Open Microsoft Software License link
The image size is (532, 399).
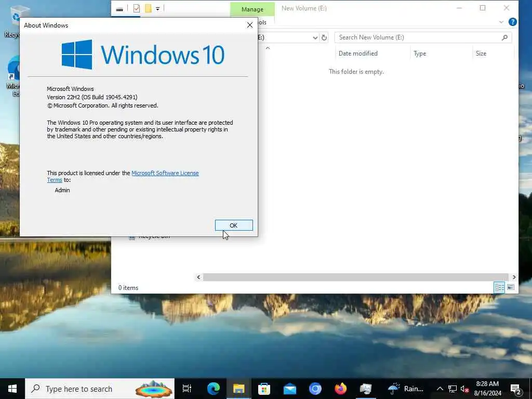click(x=165, y=173)
